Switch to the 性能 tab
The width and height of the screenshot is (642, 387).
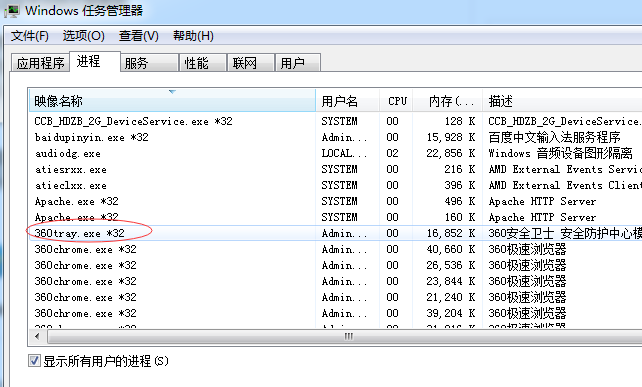[203, 63]
